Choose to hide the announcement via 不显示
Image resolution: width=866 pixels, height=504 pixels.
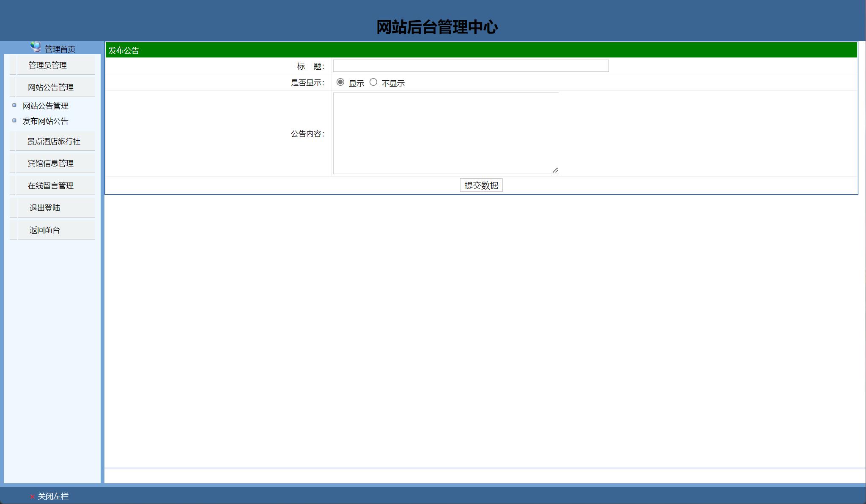(x=373, y=82)
